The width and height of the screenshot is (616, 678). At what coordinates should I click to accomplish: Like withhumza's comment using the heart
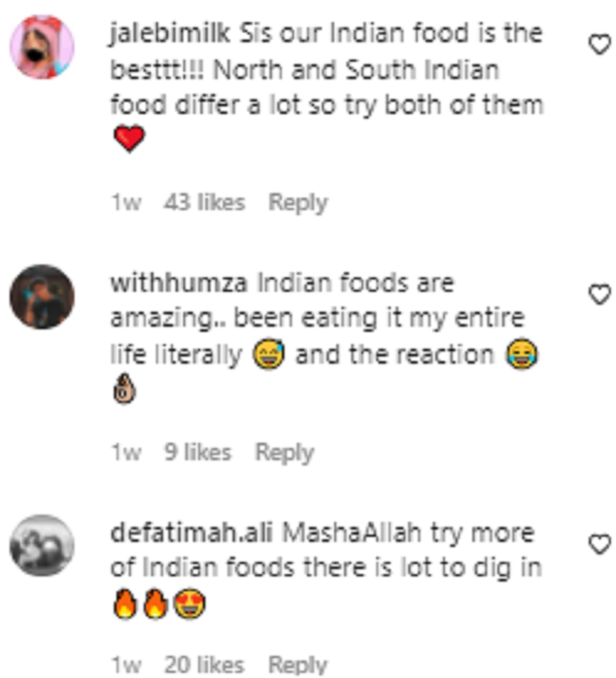(599, 294)
